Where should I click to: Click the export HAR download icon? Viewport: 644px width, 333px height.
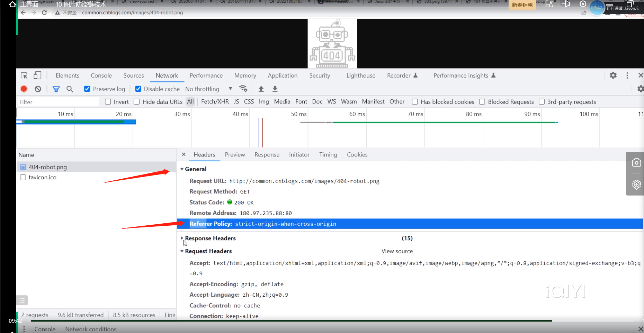pos(275,89)
